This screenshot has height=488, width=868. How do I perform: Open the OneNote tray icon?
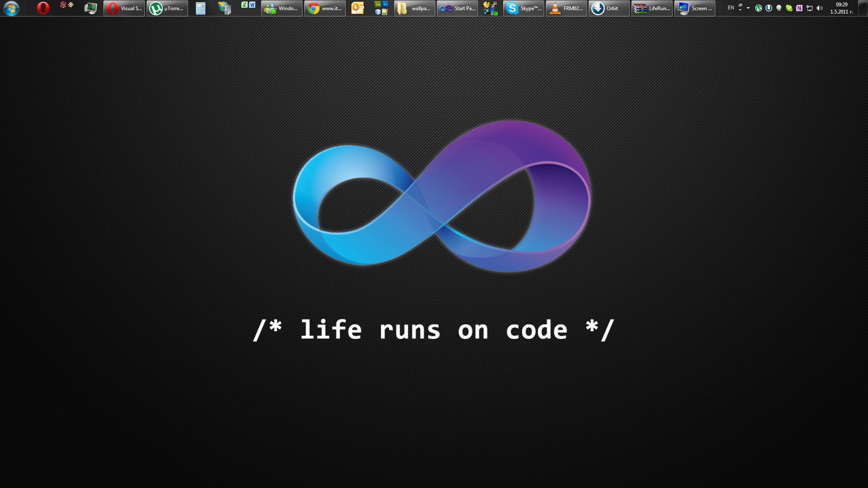click(x=799, y=8)
